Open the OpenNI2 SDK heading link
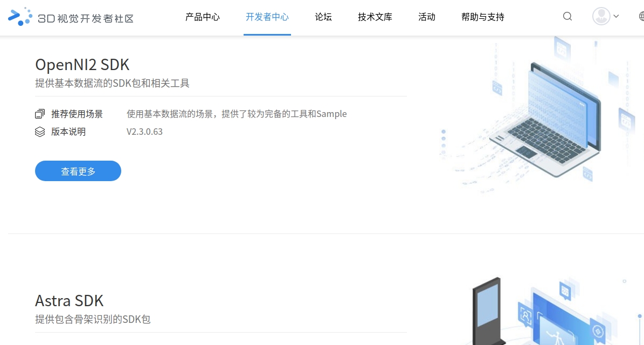644x345 pixels. (82, 64)
